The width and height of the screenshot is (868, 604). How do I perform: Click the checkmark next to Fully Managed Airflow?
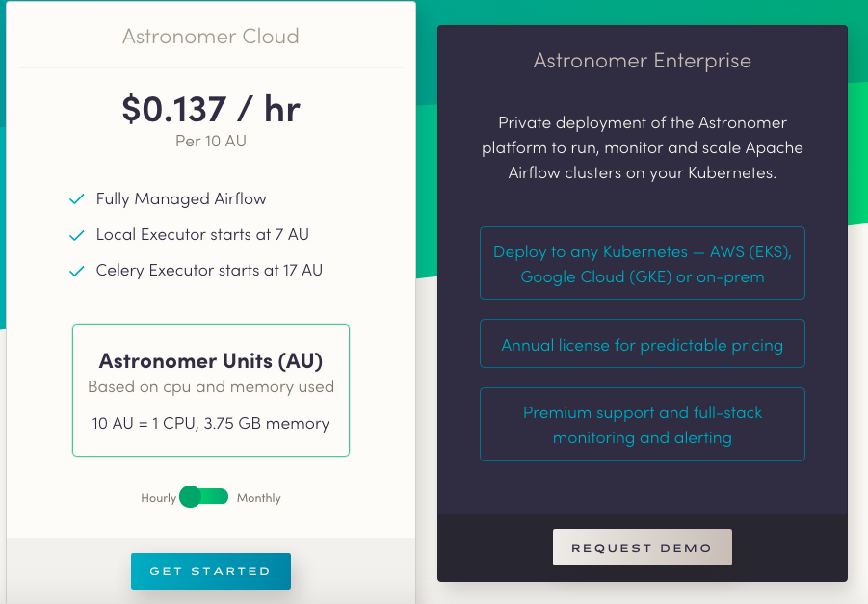point(76,198)
